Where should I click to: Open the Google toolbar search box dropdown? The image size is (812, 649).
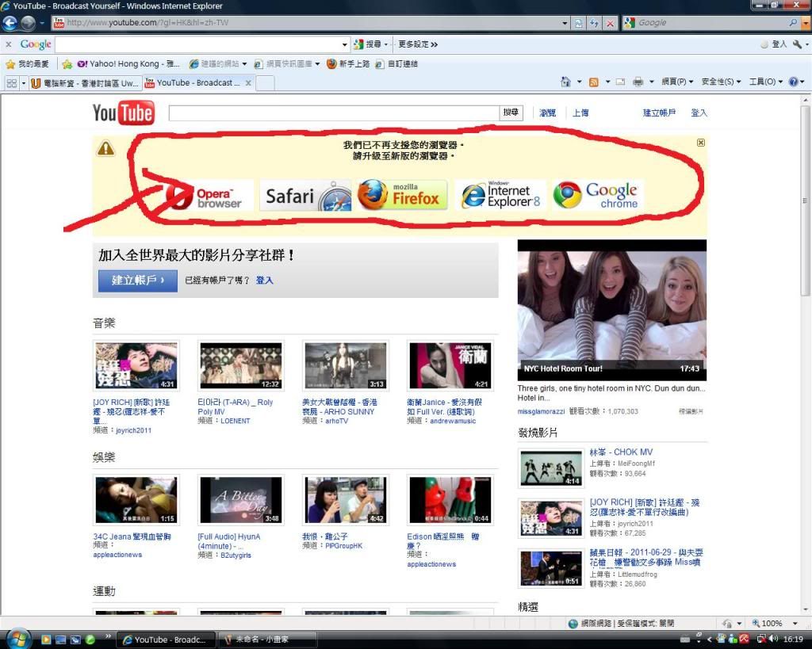[x=345, y=44]
